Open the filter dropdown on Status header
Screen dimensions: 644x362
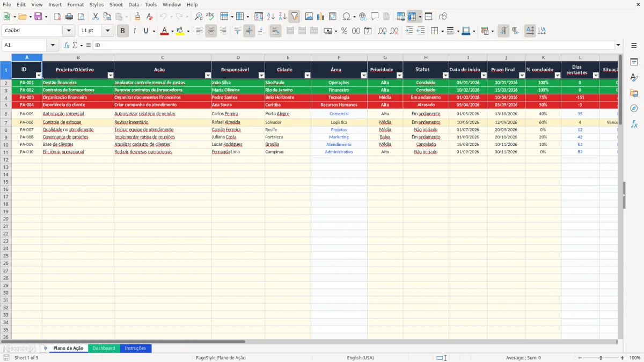(445, 76)
